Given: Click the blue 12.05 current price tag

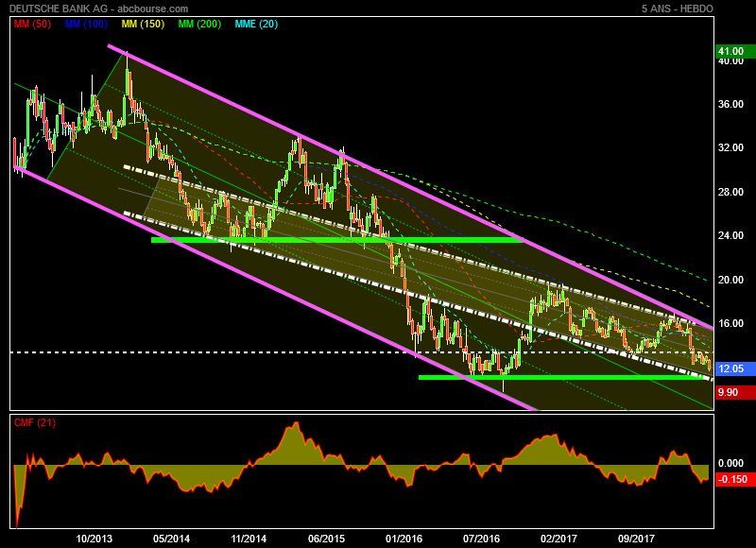Looking at the screenshot, I should pos(735,368).
